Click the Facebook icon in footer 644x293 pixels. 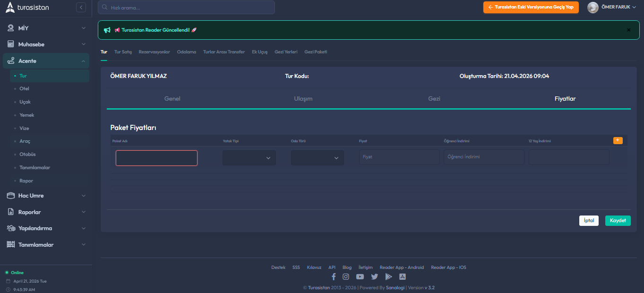(x=334, y=276)
